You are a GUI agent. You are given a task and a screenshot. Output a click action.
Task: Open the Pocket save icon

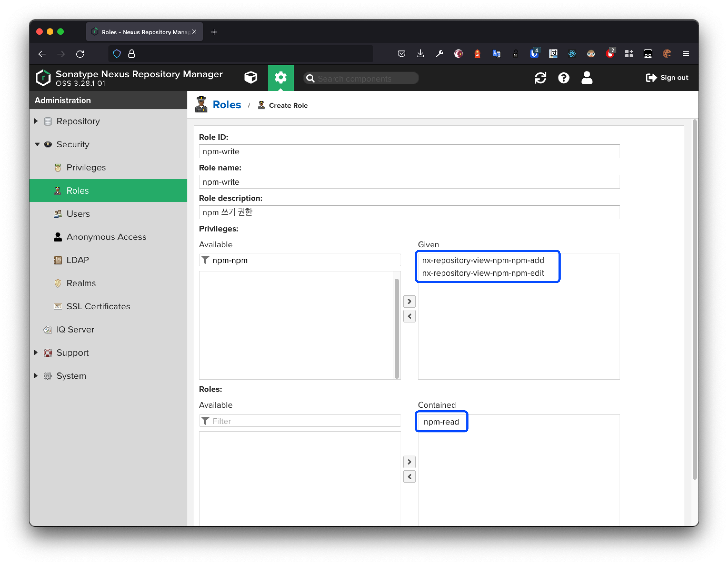(401, 54)
